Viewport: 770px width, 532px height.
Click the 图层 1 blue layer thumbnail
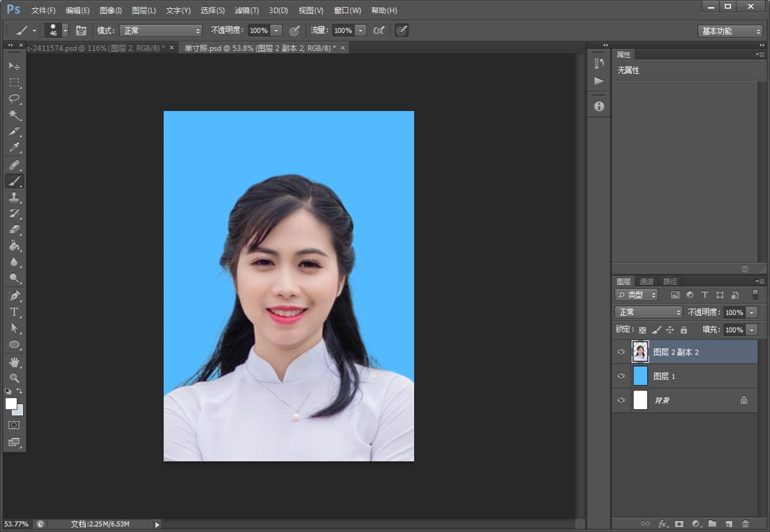(x=640, y=376)
